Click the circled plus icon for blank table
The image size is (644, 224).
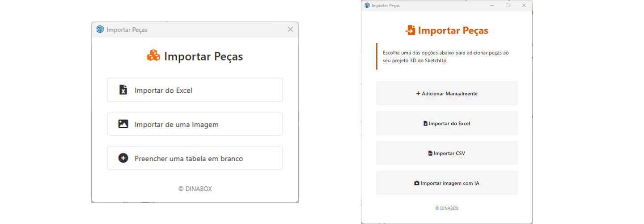(123, 158)
